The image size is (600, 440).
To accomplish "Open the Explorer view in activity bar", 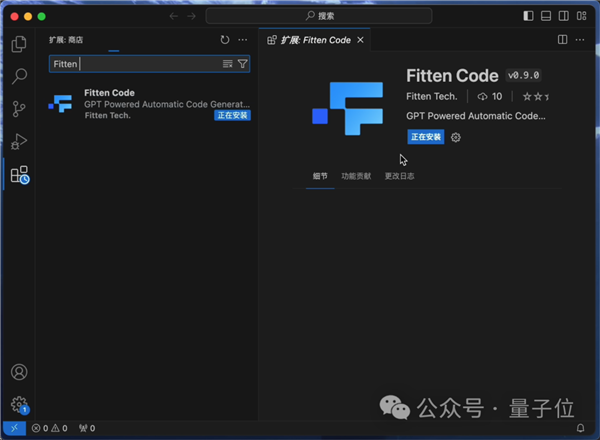I will click(x=19, y=44).
